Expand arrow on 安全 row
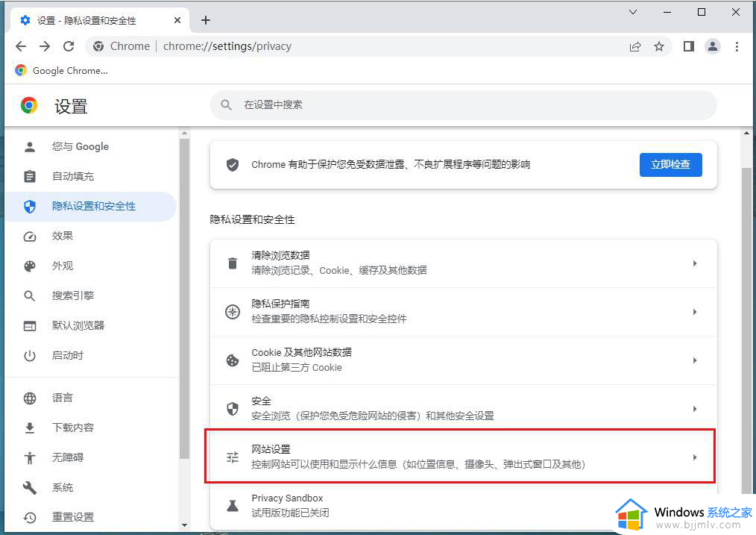The height and width of the screenshot is (535, 756). pyautogui.click(x=695, y=409)
